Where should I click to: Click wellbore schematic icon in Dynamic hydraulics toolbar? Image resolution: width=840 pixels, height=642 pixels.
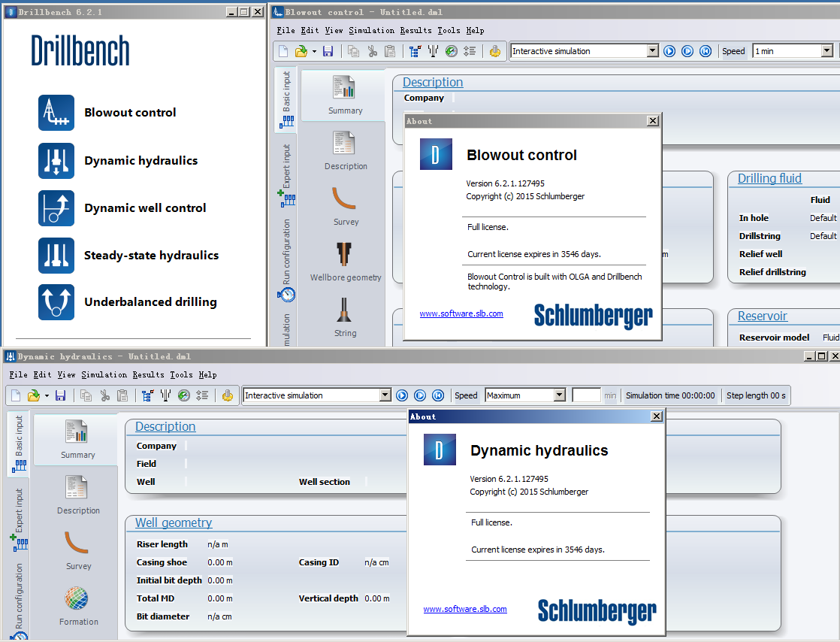click(165, 395)
